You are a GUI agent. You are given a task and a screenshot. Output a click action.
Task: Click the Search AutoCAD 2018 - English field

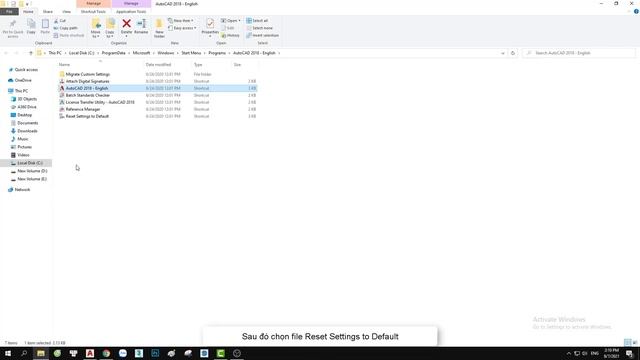click(x=579, y=53)
